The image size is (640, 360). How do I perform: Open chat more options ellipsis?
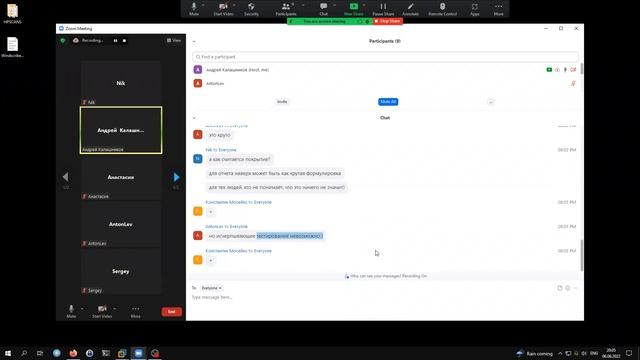[576, 288]
